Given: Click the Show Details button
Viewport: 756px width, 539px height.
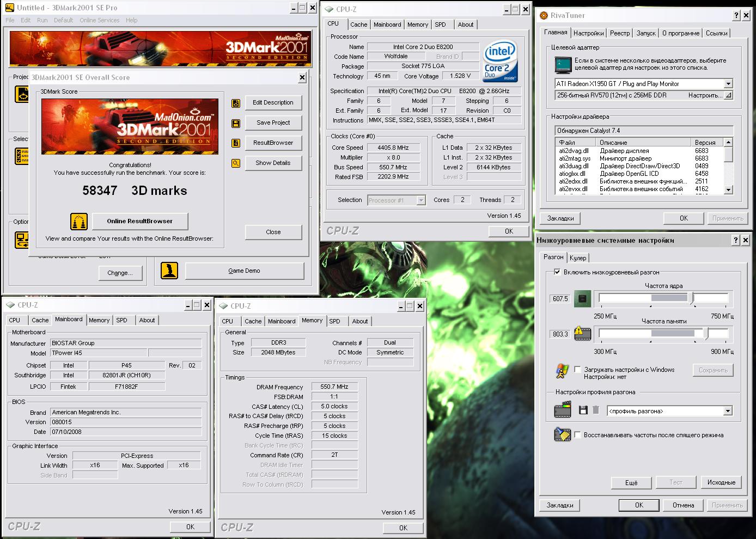Looking at the screenshot, I should pos(273,163).
